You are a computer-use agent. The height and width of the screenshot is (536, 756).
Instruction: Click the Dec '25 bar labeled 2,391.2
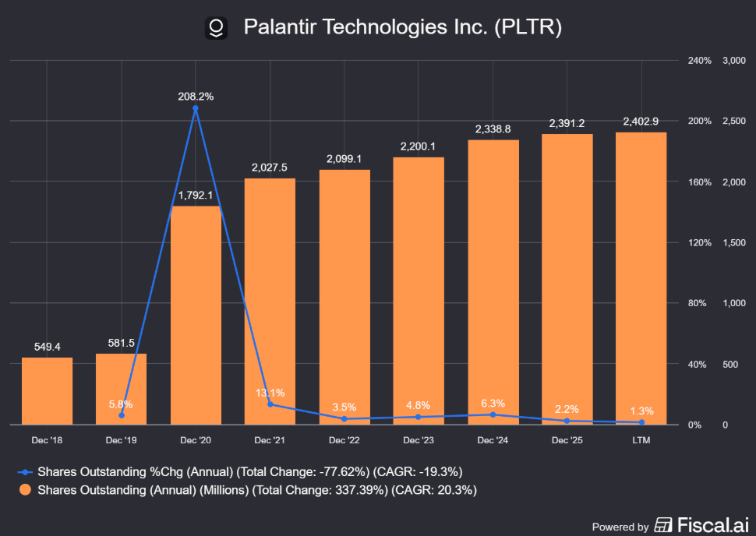(567, 279)
